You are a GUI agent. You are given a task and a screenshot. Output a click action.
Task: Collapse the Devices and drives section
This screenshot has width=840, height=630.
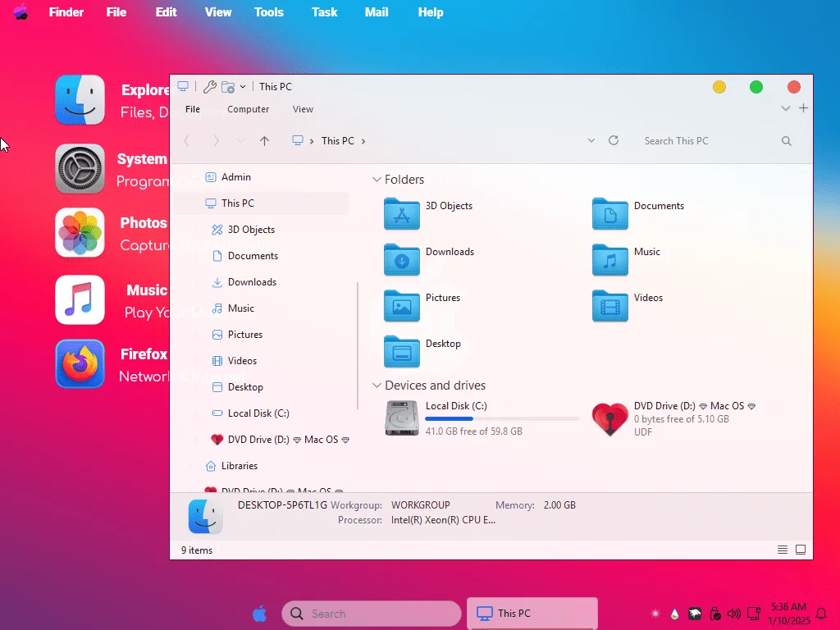(377, 386)
